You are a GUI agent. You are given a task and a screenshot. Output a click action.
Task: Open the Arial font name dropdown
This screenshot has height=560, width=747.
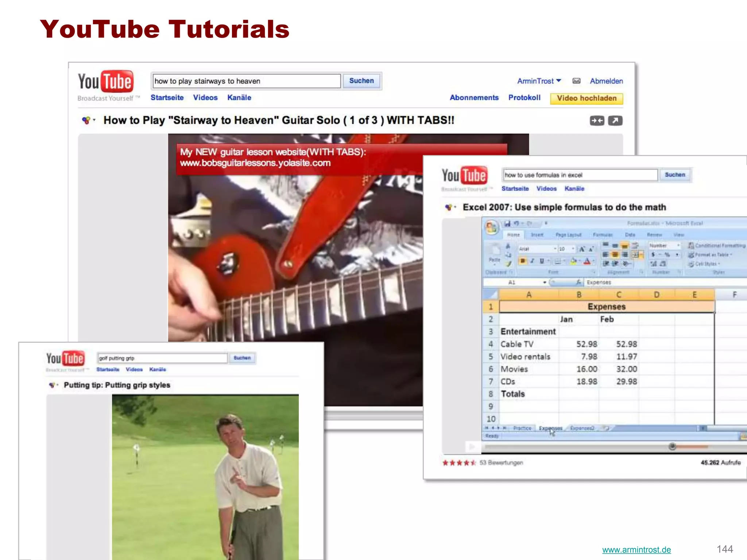point(555,249)
